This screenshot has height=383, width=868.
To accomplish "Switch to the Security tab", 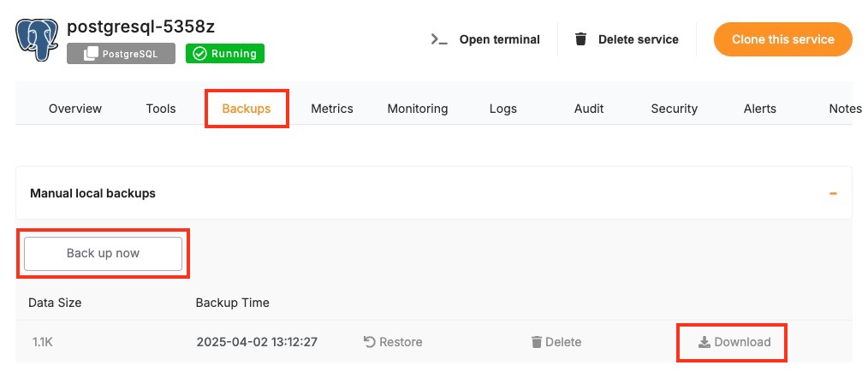I will click(675, 109).
